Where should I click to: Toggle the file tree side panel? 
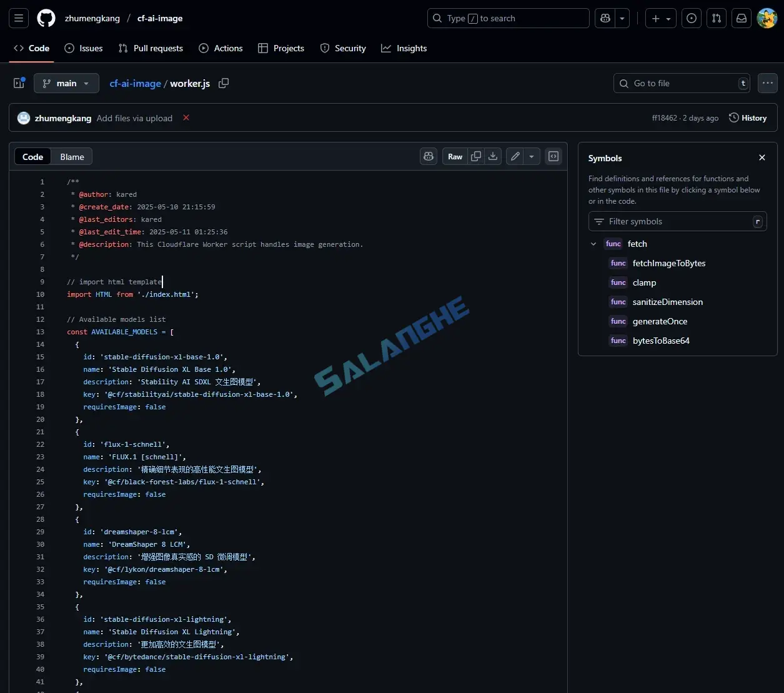coord(18,83)
